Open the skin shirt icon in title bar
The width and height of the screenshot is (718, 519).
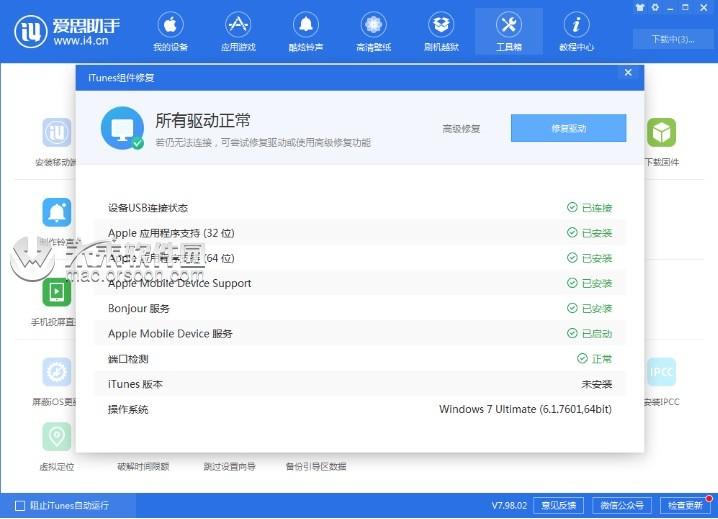click(x=640, y=7)
